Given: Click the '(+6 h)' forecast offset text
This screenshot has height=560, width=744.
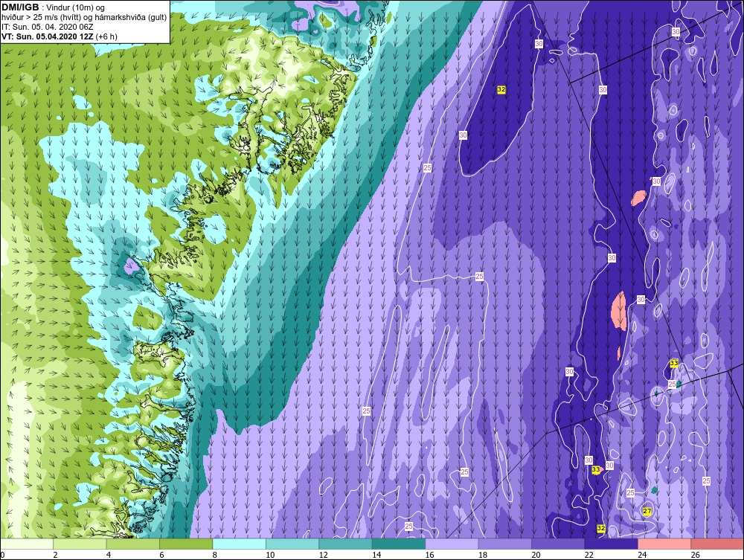Looking at the screenshot, I should tap(106, 36).
